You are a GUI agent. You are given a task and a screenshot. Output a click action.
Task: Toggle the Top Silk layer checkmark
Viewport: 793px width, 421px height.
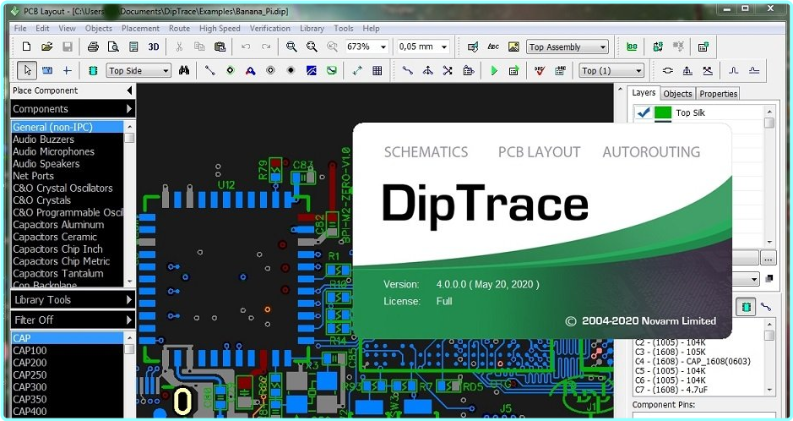pyautogui.click(x=642, y=113)
